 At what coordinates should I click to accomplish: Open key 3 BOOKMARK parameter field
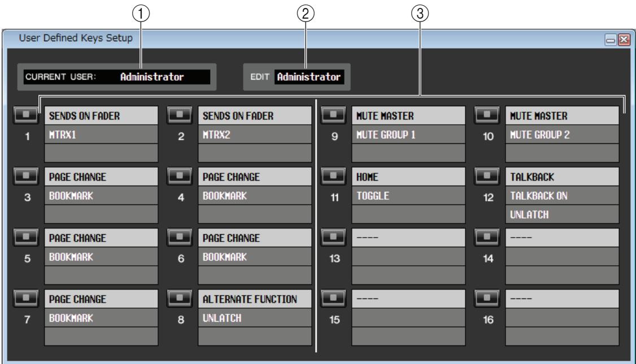101,196
